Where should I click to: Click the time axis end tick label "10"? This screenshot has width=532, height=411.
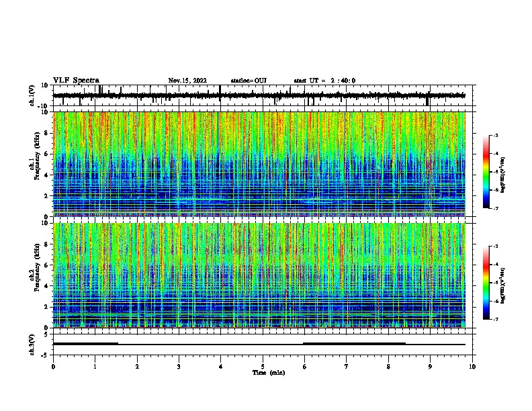click(472, 367)
